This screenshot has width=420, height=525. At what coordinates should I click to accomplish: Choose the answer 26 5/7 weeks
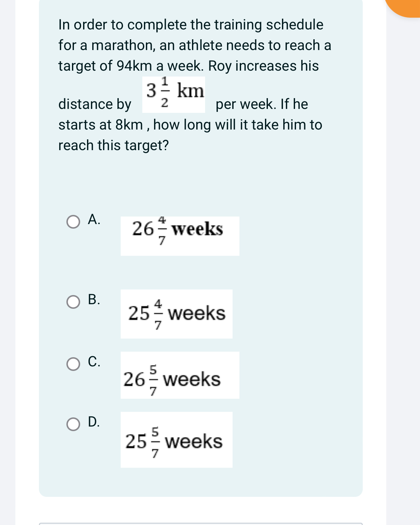click(180, 375)
